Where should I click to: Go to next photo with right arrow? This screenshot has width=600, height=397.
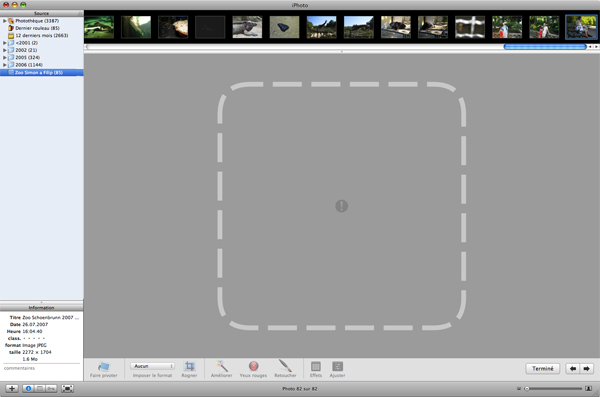click(587, 369)
